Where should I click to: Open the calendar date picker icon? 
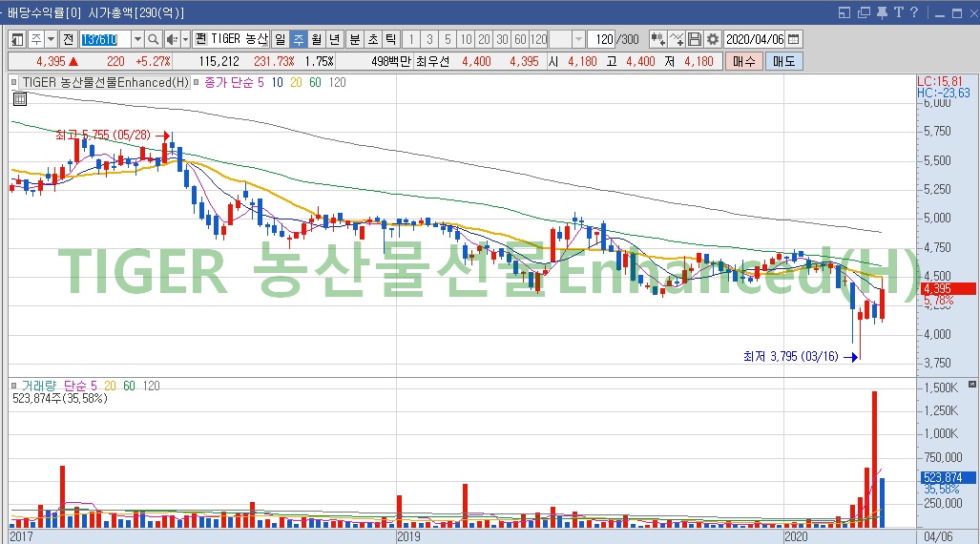(x=794, y=39)
